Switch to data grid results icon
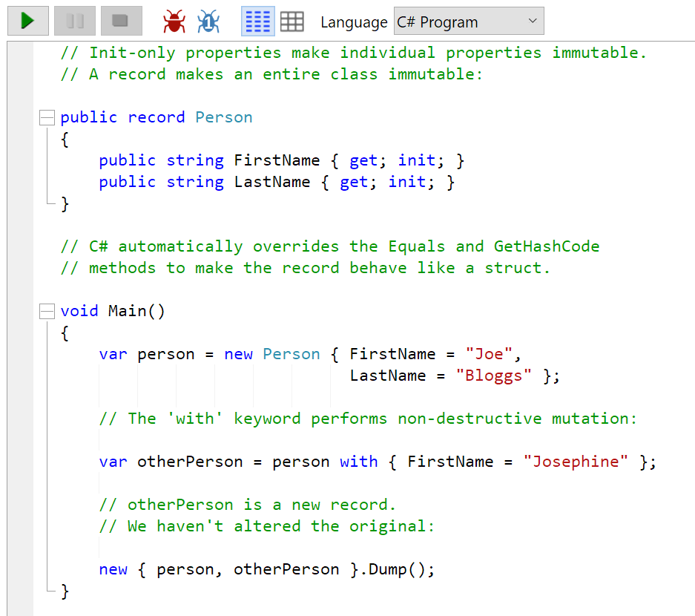The width and height of the screenshot is (695, 616). (292, 22)
